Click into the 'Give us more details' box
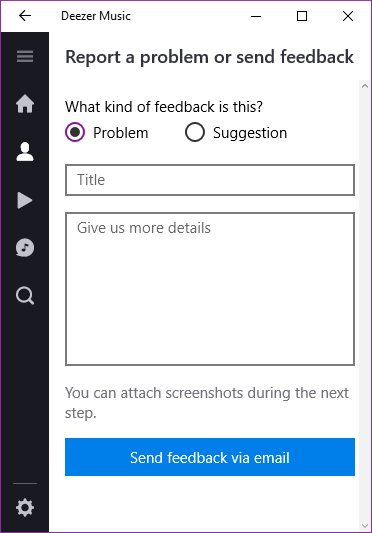Viewport: 372px width, 533px height. click(x=210, y=289)
